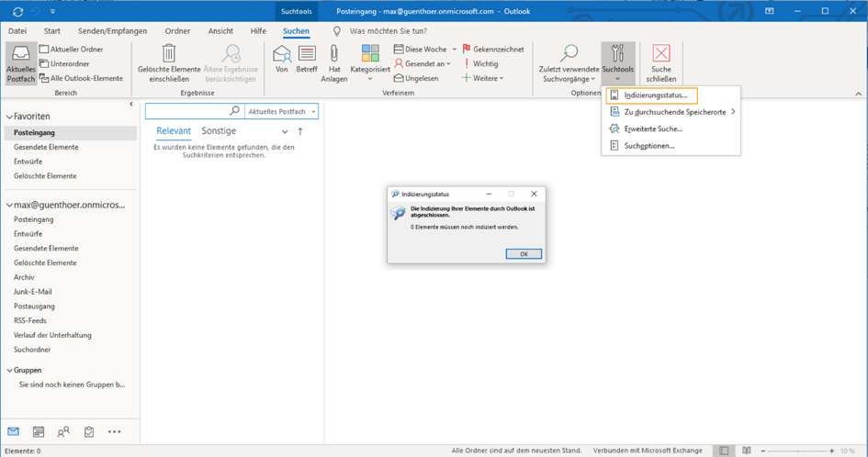
Task: Open Aktuelles Postfach scope combo box
Action: coord(281,111)
